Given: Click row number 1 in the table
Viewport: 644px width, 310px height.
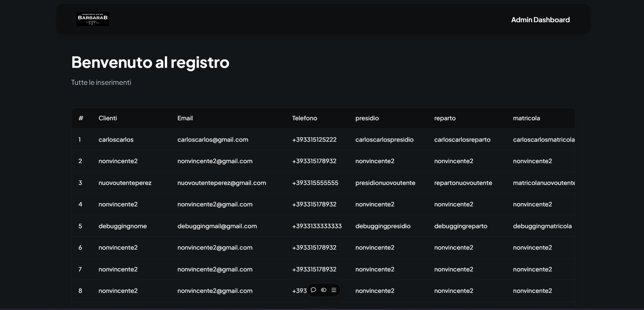Looking at the screenshot, I should pyautogui.click(x=80, y=140).
